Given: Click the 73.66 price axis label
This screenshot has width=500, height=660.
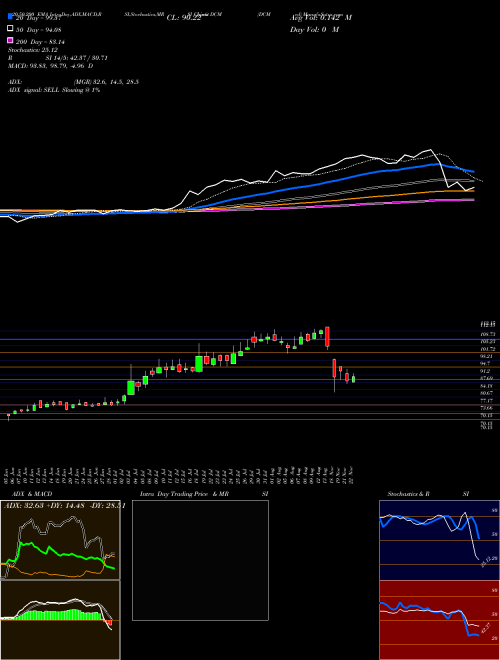Looking at the screenshot, I should click(486, 408).
